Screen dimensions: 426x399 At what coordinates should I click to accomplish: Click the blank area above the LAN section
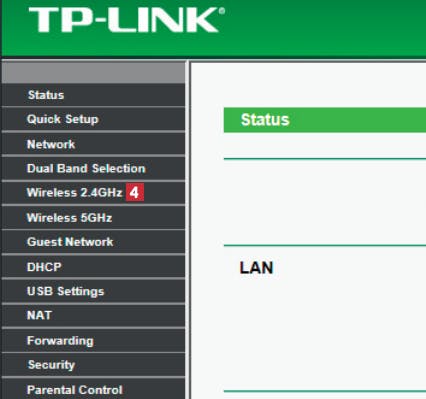pyautogui.click(x=325, y=202)
